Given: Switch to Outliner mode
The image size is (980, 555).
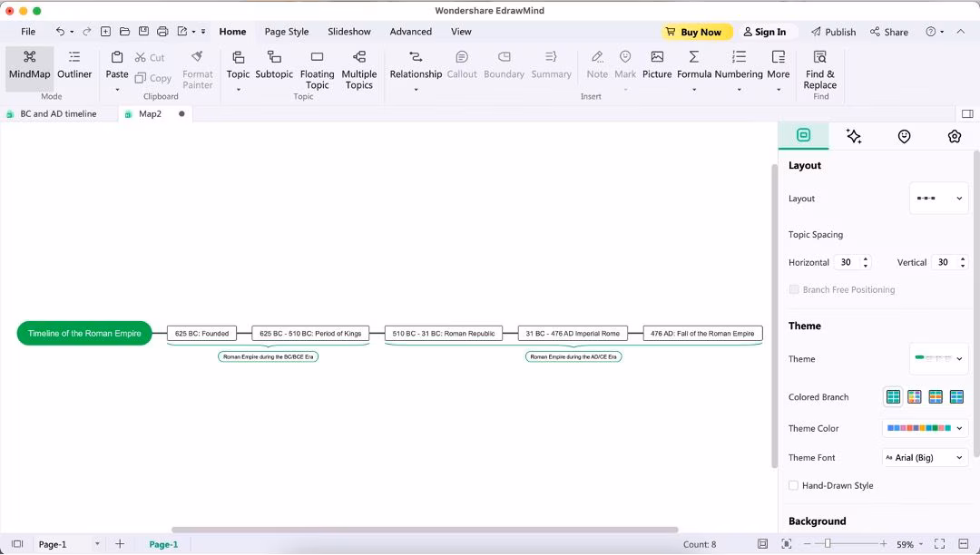Looking at the screenshot, I should [74, 65].
